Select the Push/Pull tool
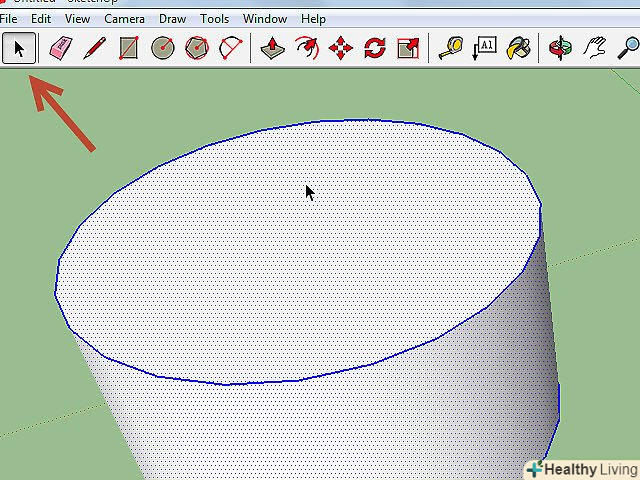This screenshot has width=640, height=480. click(x=272, y=47)
